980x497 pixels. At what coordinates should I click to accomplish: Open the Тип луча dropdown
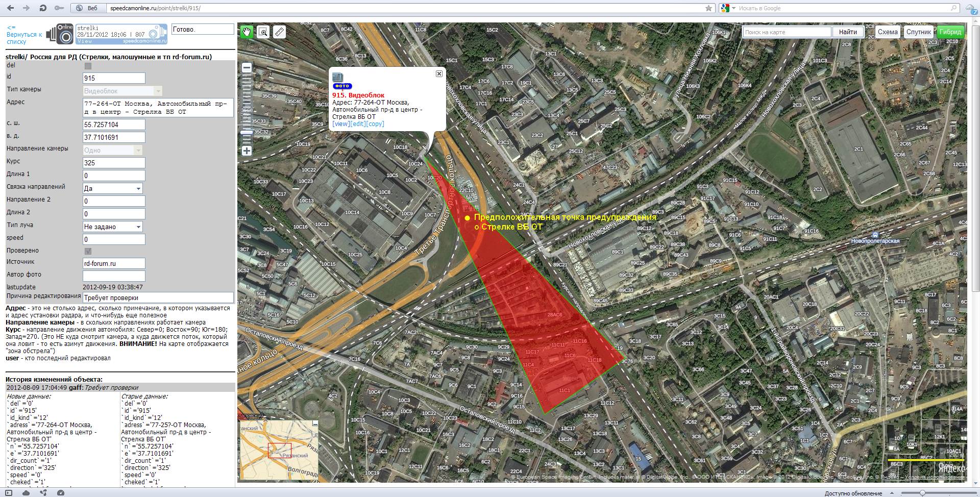coord(113,227)
